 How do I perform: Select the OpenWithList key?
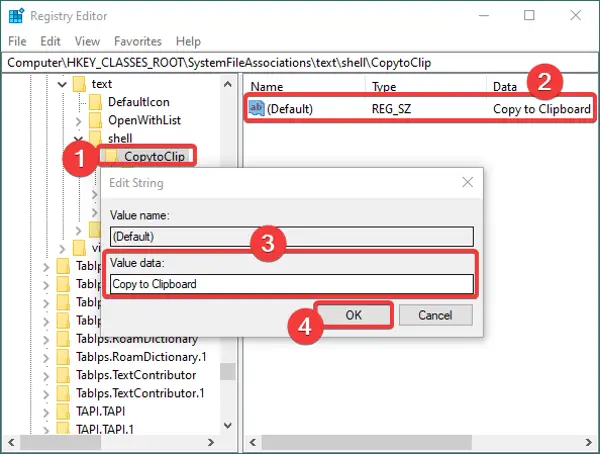tap(144, 120)
